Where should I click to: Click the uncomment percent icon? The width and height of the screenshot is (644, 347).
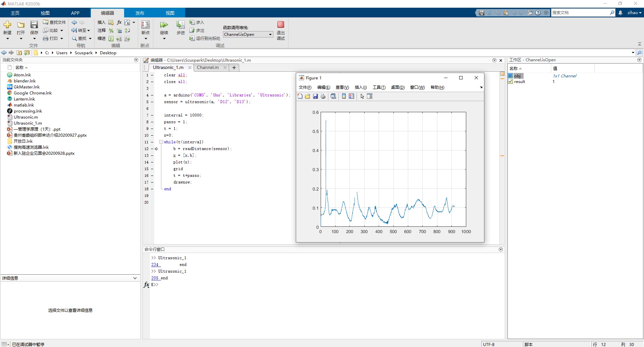(119, 30)
